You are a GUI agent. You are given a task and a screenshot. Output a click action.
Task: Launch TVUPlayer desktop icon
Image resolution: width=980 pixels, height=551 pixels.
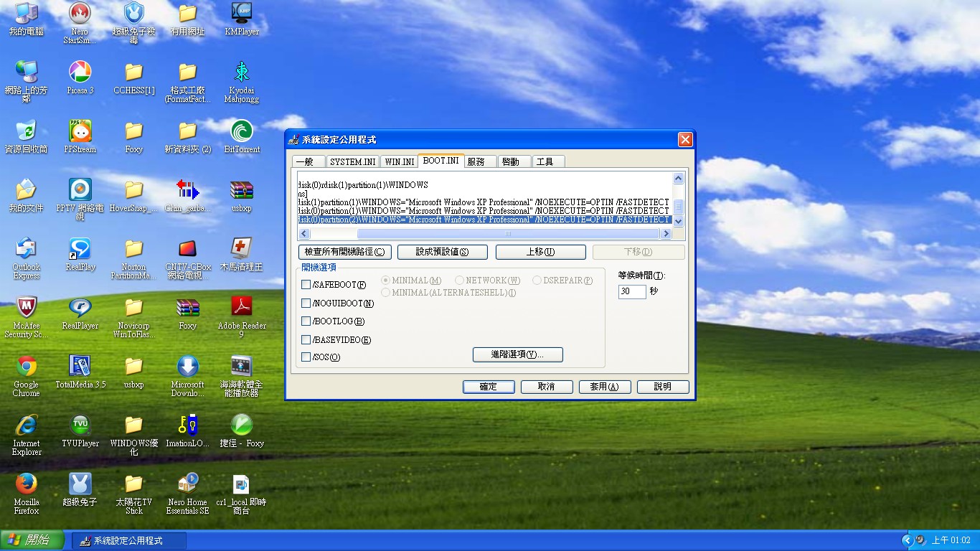click(x=80, y=431)
